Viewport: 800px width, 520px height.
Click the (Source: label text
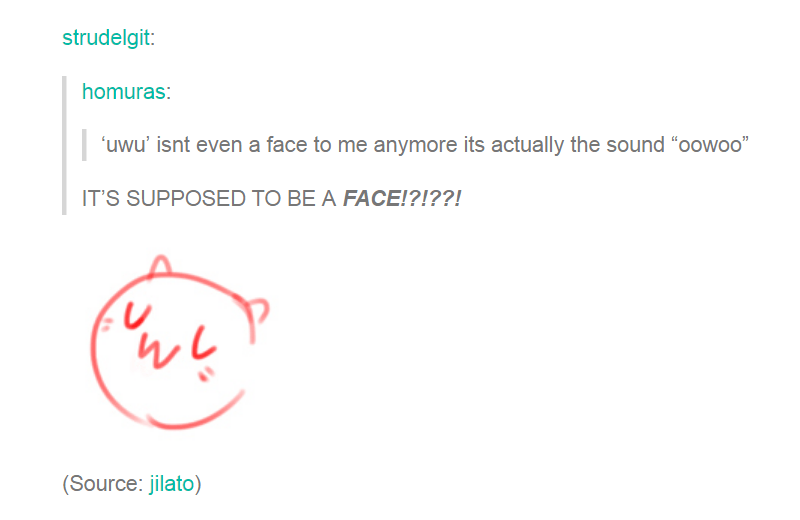coord(103,484)
